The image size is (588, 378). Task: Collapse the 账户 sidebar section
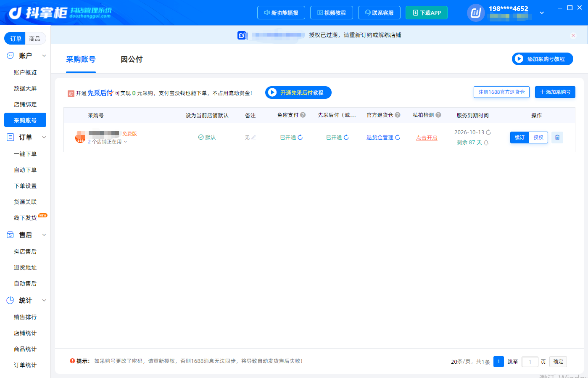[x=44, y=56]
